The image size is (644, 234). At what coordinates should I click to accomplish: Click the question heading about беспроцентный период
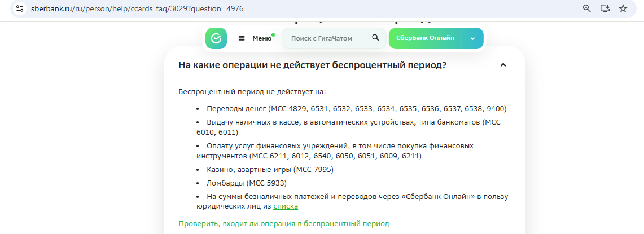(x=312, y=65)
